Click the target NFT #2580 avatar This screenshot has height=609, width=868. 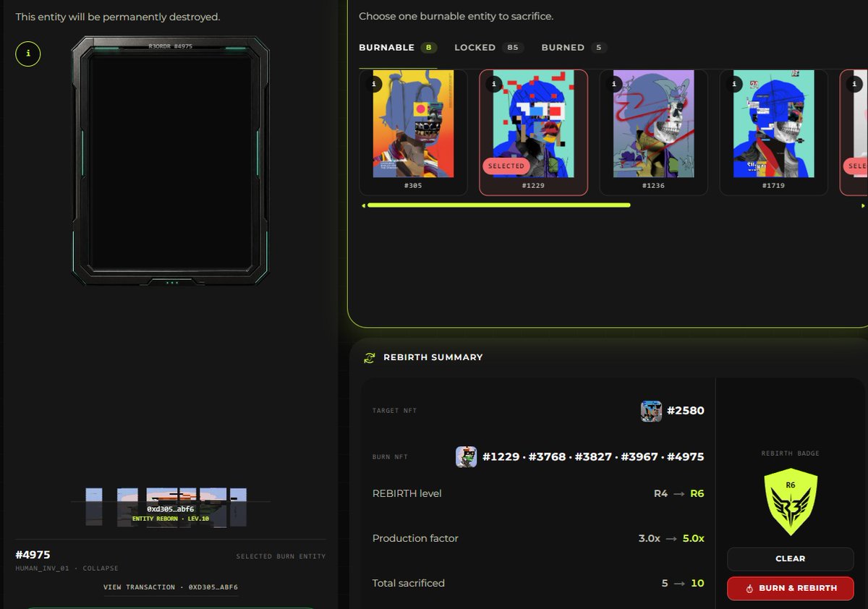tap(651, 411)
